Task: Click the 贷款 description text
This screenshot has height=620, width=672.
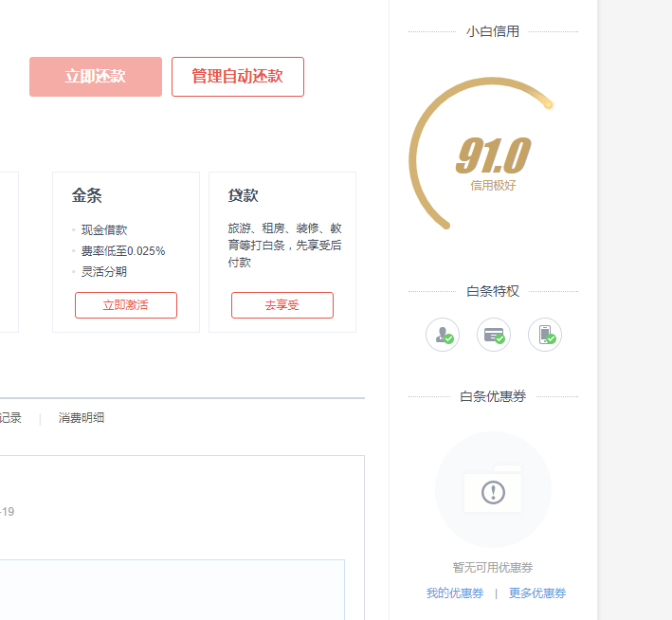Action: point(285,246)
